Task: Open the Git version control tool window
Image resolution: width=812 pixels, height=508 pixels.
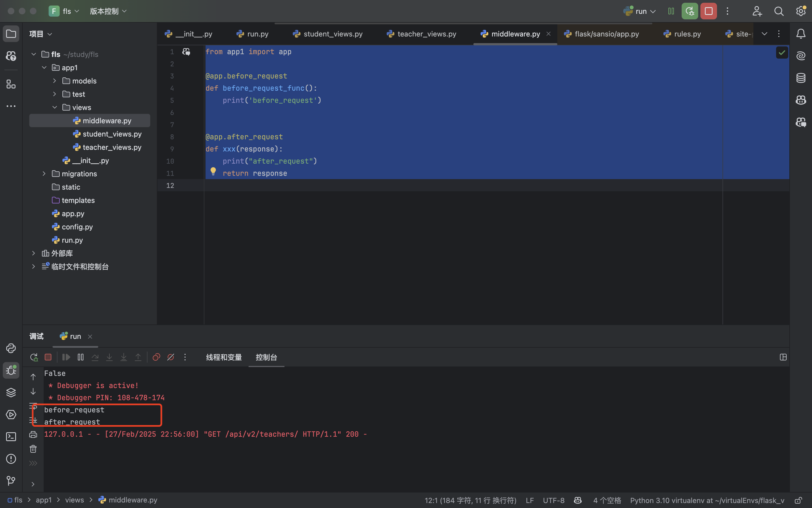Action: point(11,481)
